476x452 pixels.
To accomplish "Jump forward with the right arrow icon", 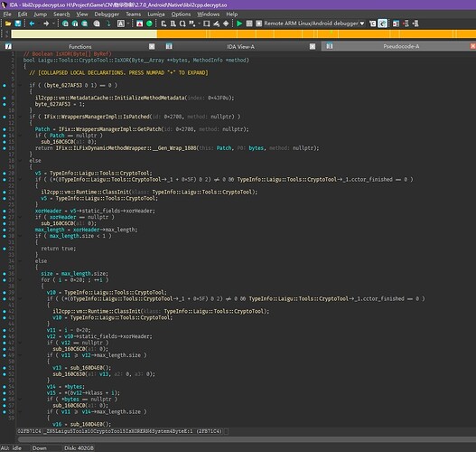I will (x=46, y=24).
